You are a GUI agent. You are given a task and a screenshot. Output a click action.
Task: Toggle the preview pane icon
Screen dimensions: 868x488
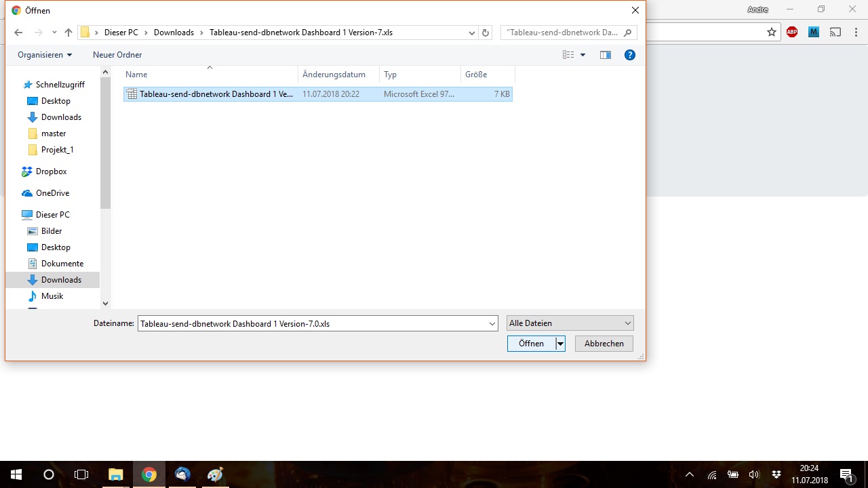[x=606, y=55]
